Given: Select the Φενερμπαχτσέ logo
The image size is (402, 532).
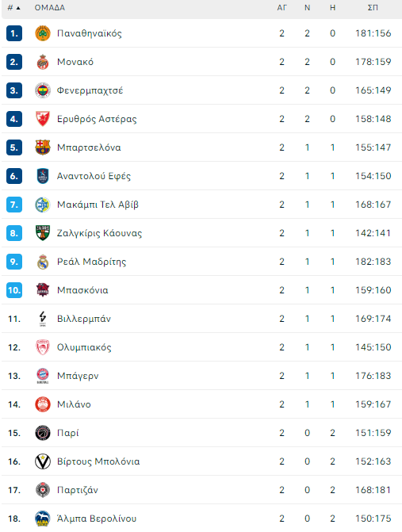Looking at the screenshot, I should 43,90.
